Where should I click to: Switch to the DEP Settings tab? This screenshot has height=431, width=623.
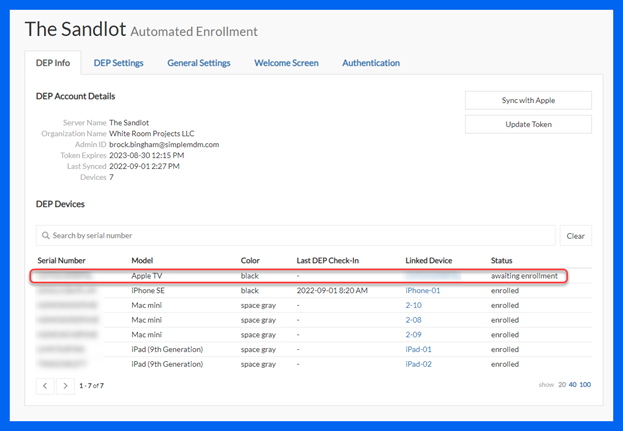pos(118,63)
